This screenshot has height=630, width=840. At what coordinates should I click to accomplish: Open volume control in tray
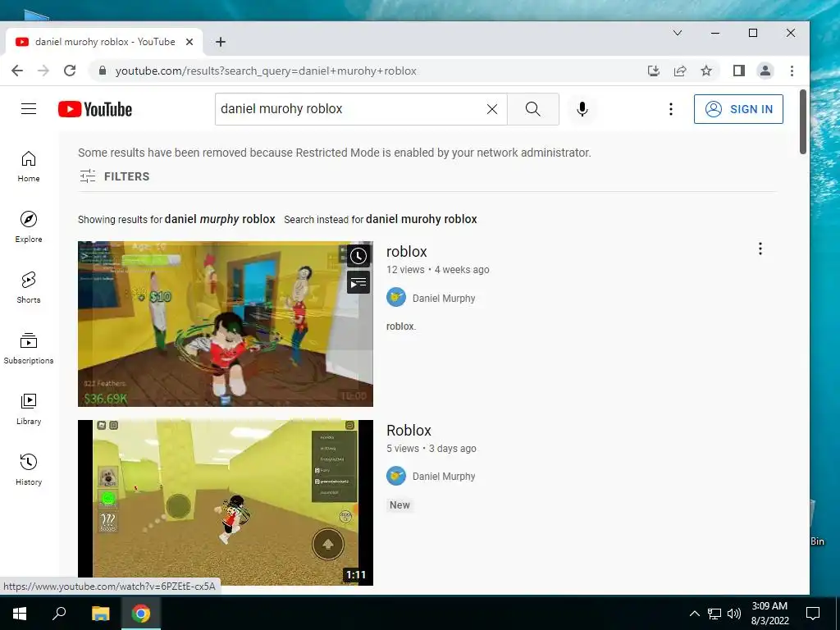click(x=734, y=614)
